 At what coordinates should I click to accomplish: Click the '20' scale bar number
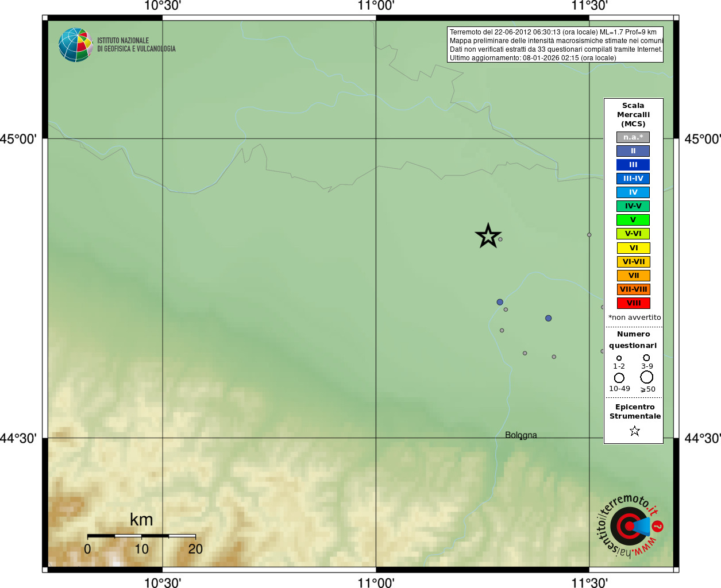(x=195, y=549)
